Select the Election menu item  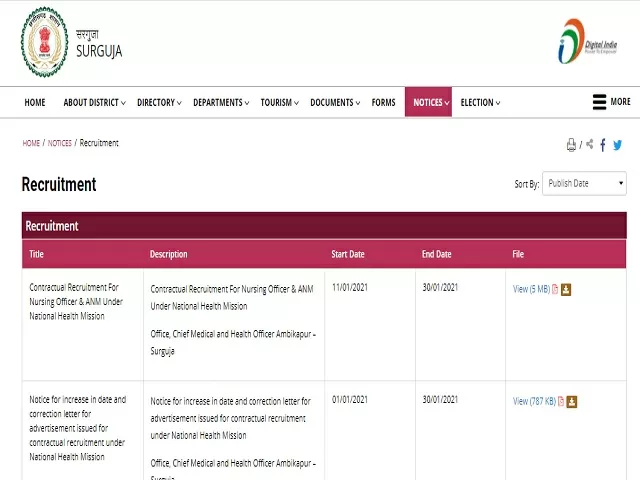coord(480,102)
